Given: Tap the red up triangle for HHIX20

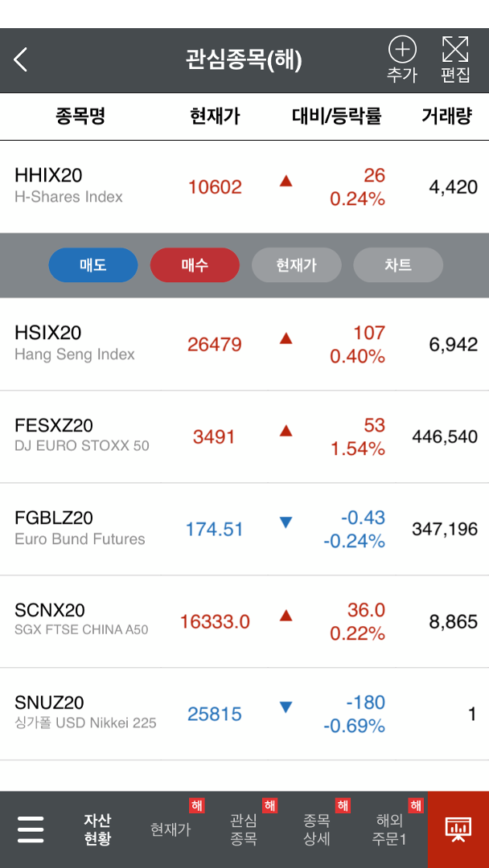Looking at the screenshot, I should (286, 181).
